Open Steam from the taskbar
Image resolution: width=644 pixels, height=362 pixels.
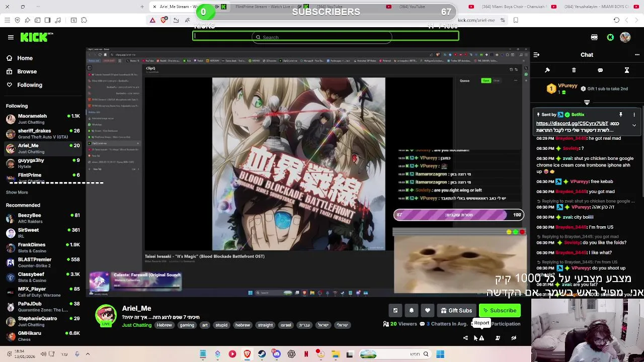262,354
